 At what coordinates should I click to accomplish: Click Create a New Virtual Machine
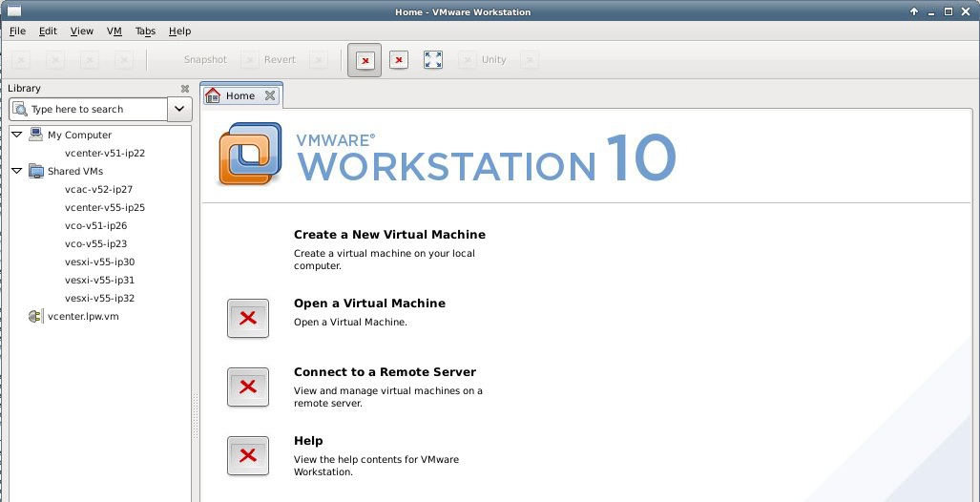[x=389, y=235]
